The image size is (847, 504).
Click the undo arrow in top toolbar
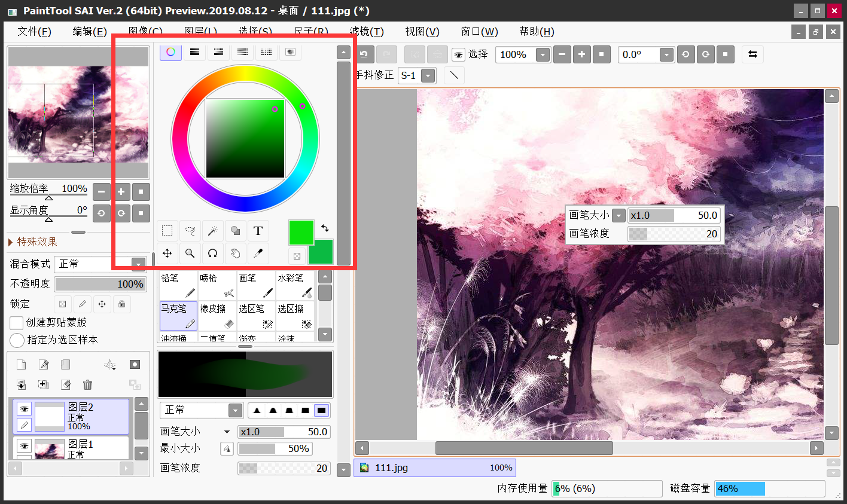(x=364, y=54)
